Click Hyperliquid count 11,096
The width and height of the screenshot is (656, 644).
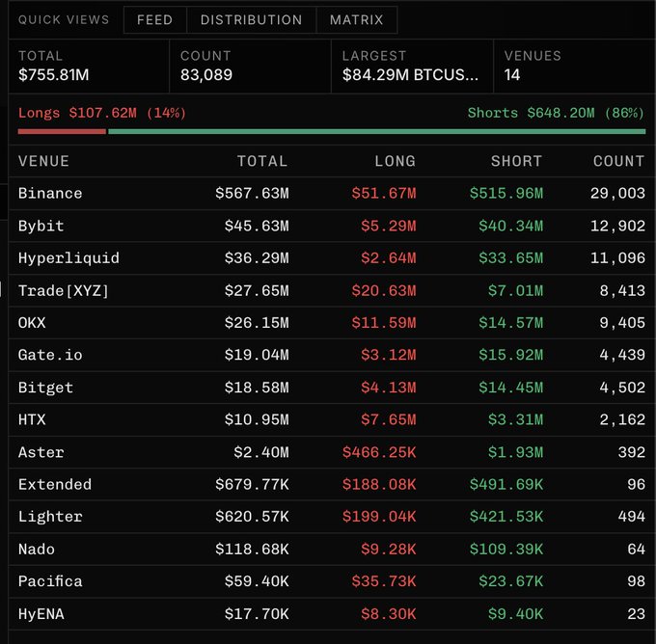[617, 258]
